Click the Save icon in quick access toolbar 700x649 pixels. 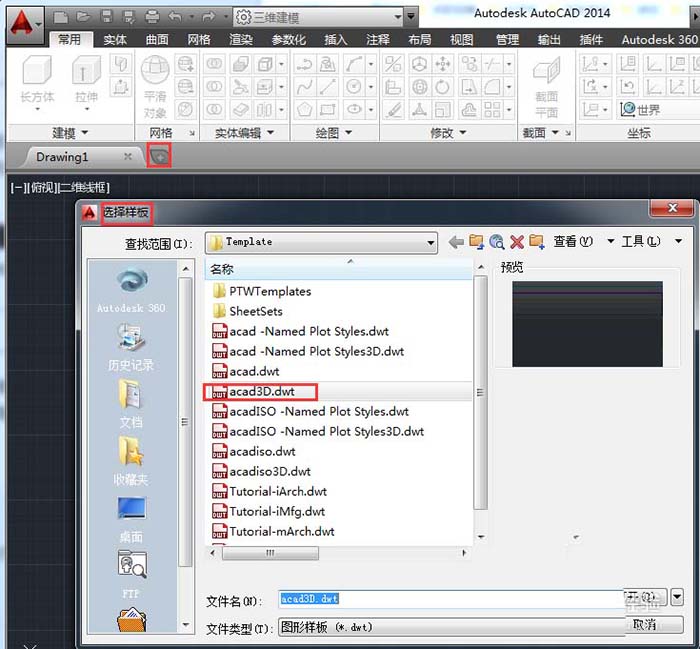click(106, 17)
